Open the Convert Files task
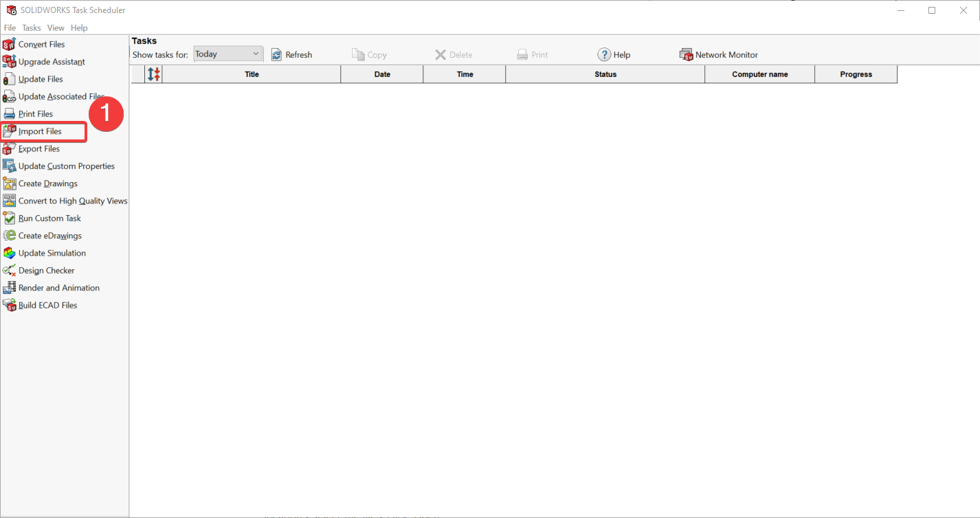 (34, 45)
